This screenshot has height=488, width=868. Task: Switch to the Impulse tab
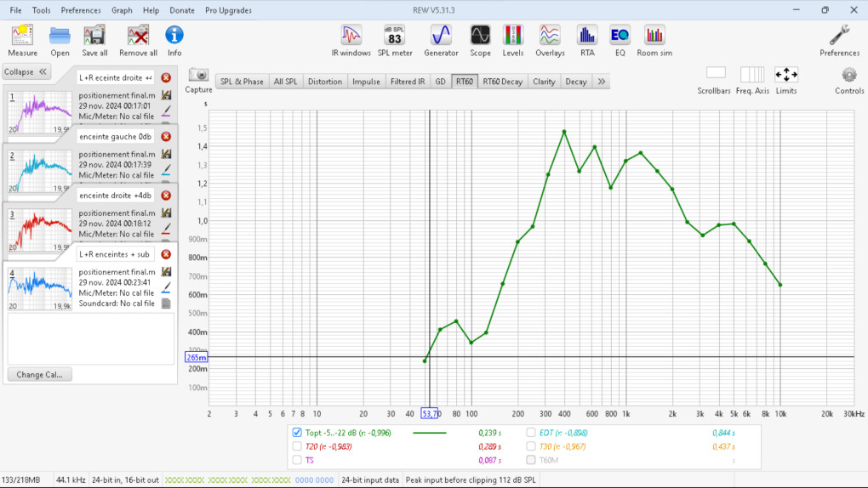(366, 82)
